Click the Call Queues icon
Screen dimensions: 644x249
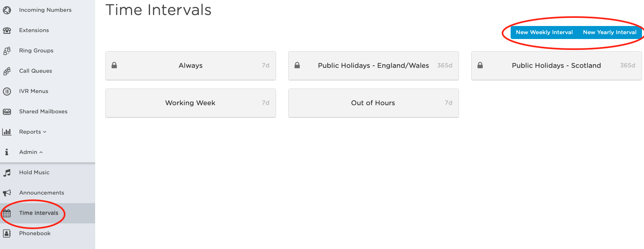tap(7, 71)
